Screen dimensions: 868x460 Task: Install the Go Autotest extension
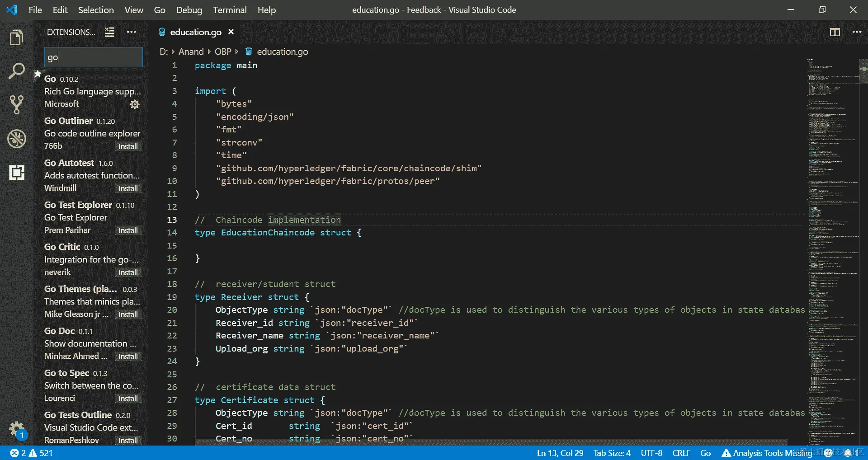tap(128, 188)
